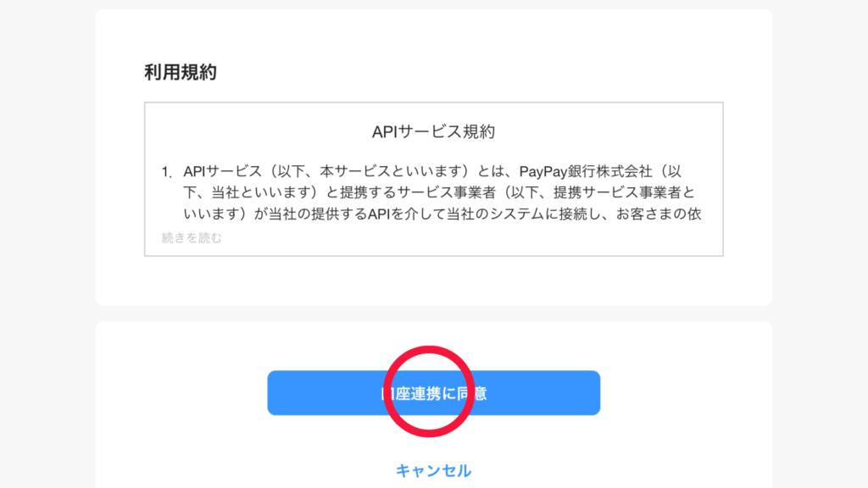Screen dimensions: 868x488
Task: Click the 利用規約 heading
Action: pyautogui.click(x=181, y=73)
